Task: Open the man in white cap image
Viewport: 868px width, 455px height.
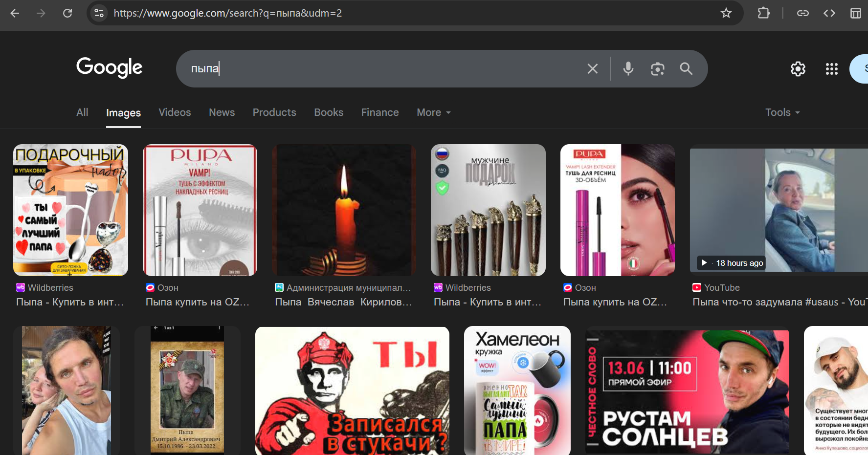Action: coord(836,390)
